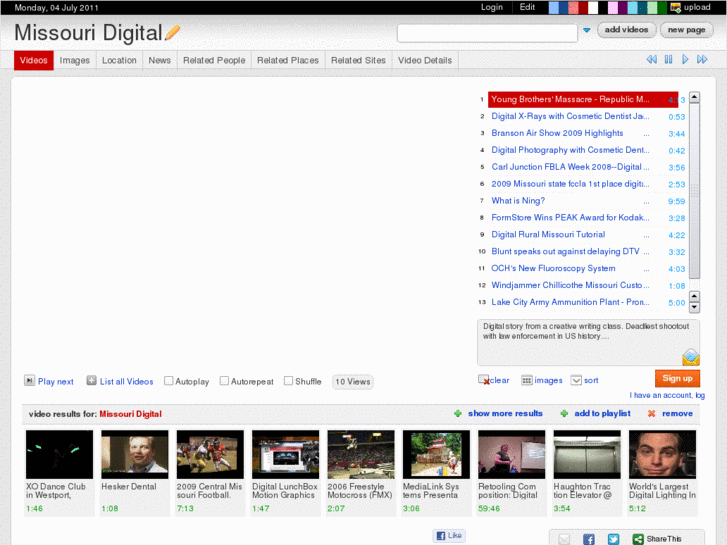Click the Facebook Like button
The height and width of the screenshot is (545, 727).
[449, 535]
